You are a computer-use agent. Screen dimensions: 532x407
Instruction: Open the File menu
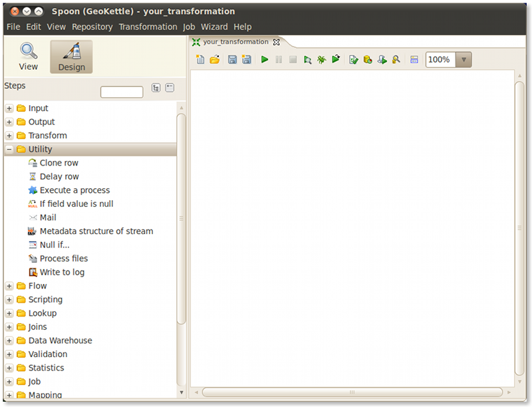point(13,27)
